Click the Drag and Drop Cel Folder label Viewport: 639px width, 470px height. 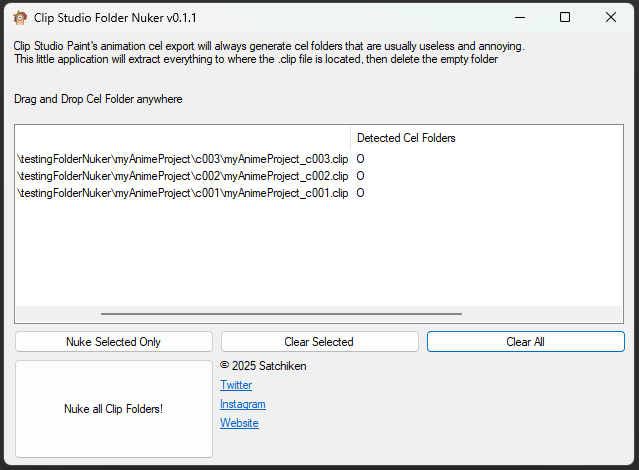point(98,99)
